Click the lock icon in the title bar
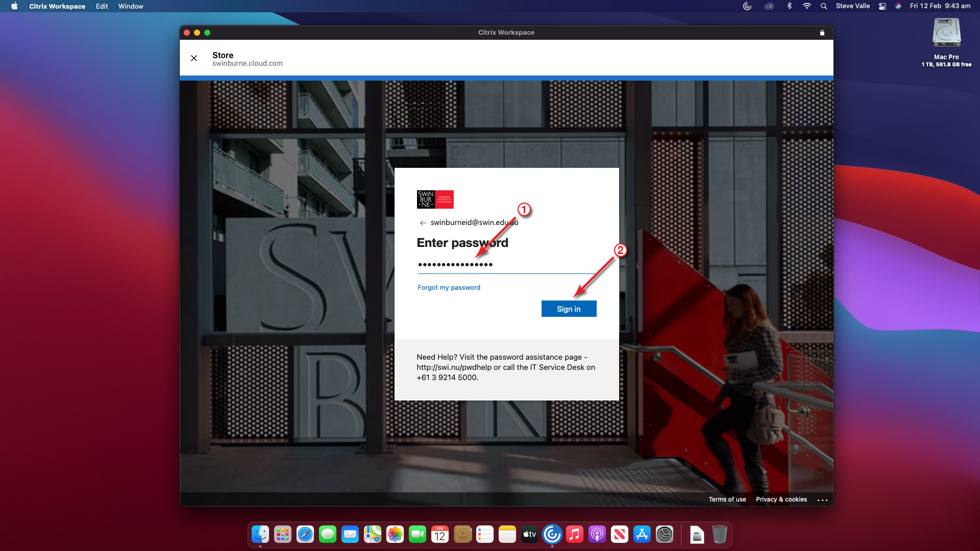Screen dimensions: 980x551 coord(822,33)
